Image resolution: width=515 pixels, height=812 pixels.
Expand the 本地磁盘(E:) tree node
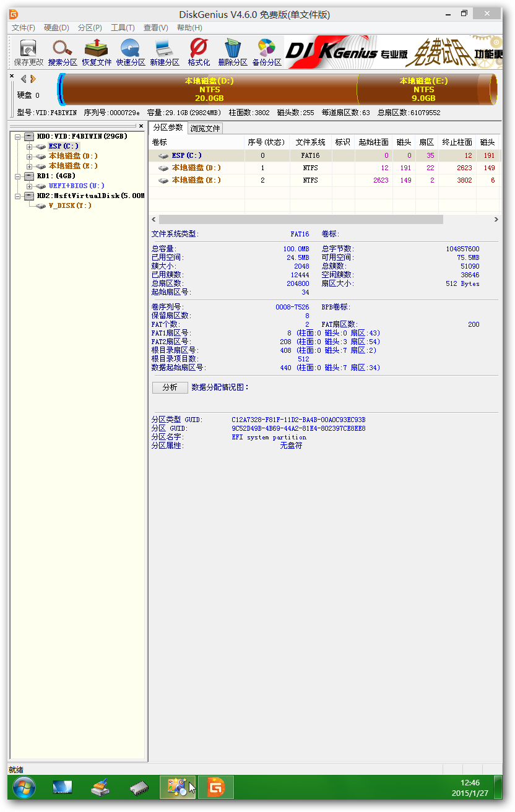(30, 166)
